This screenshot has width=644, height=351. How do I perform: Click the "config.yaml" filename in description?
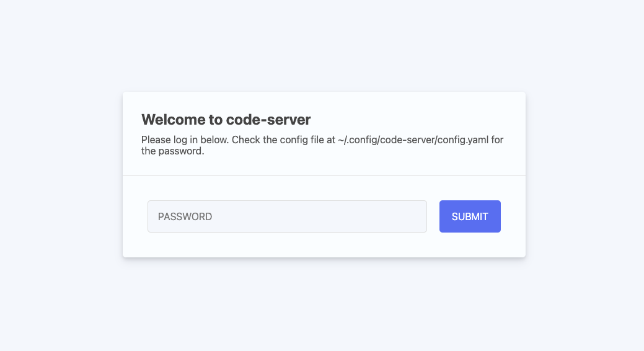pos(463,140)
